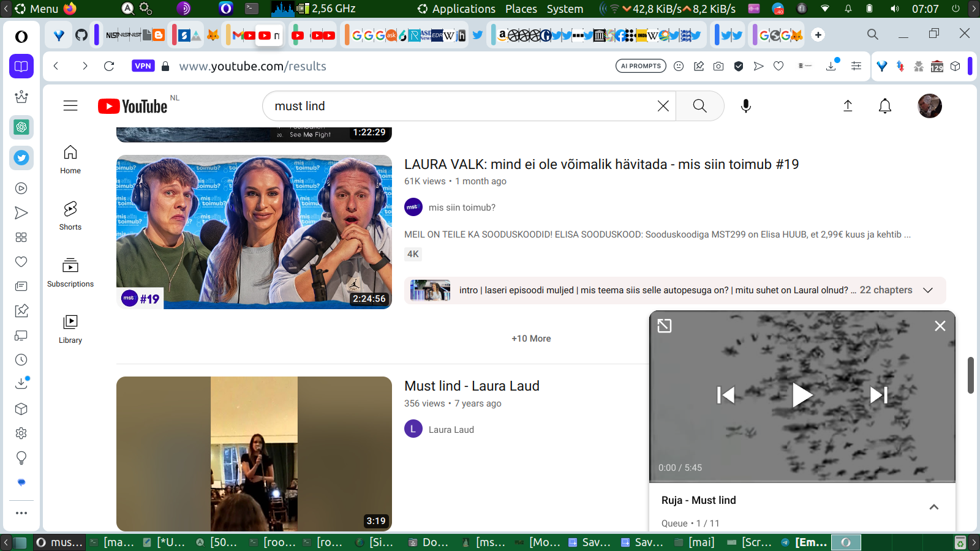Click the '+10 More' button
980x551 pixels.
pos(531,339)
